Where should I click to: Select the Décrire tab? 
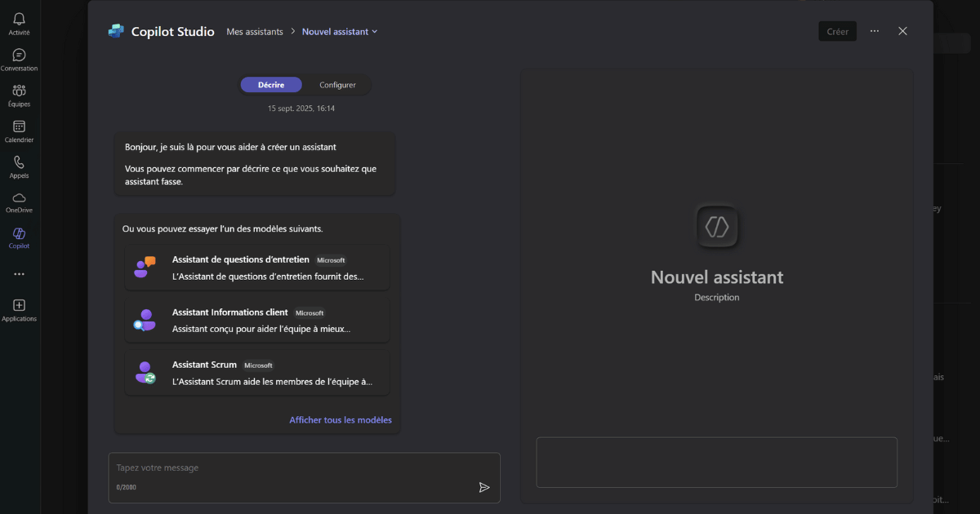pos(271,84)
